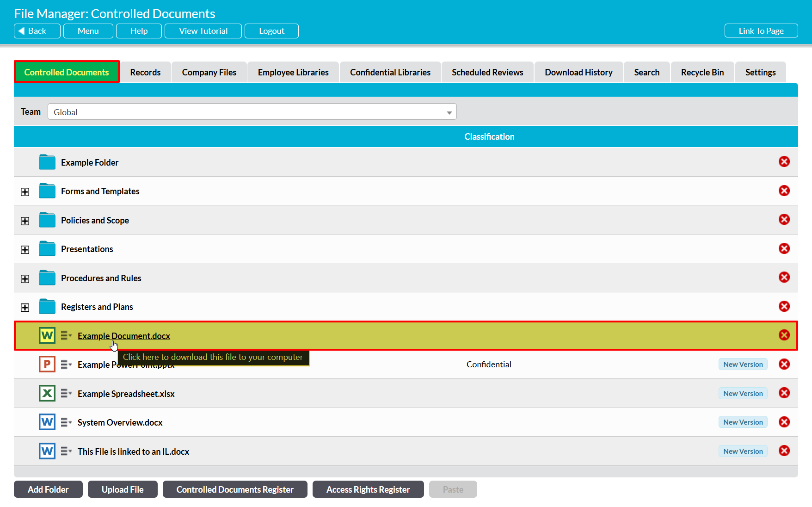Click red delete icon for Presentations folder
This screenshot has height=507, width=812.
pyautogui.click(x=784, y=248)
